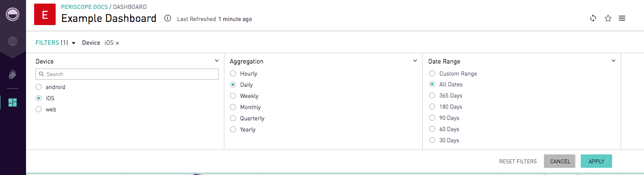Open the dashboards grid icon

[13, 102]
